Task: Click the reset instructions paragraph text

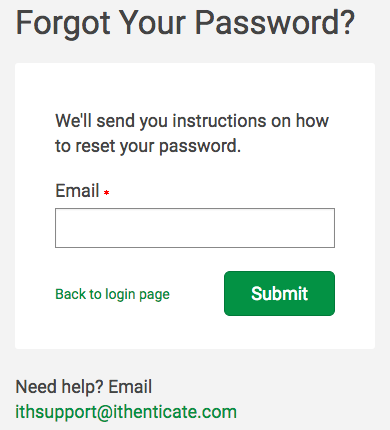Action: click(x=192, y=133)
